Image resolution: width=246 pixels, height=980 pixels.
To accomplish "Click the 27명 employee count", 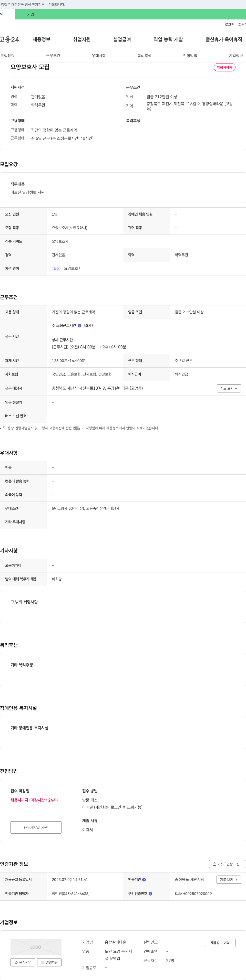I will [x=170, y=961].
